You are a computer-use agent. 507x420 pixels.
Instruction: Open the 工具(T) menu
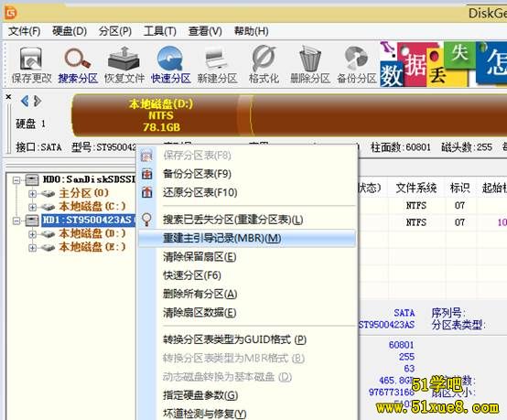click(x=160, y=31)
